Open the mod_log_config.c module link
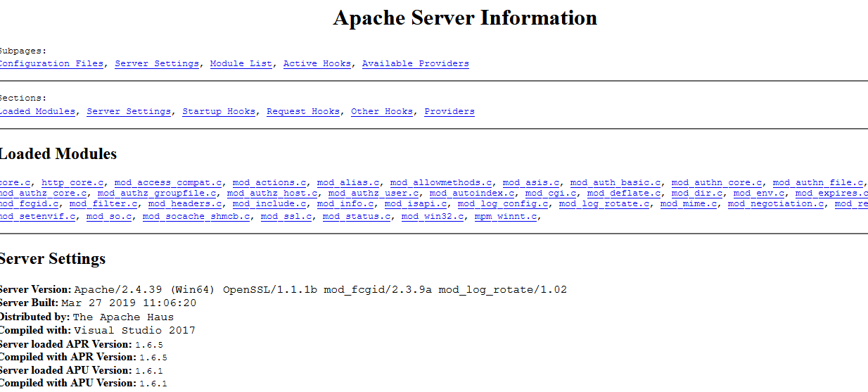Screen dimensions: 868x392 click(x=503, y=204)
